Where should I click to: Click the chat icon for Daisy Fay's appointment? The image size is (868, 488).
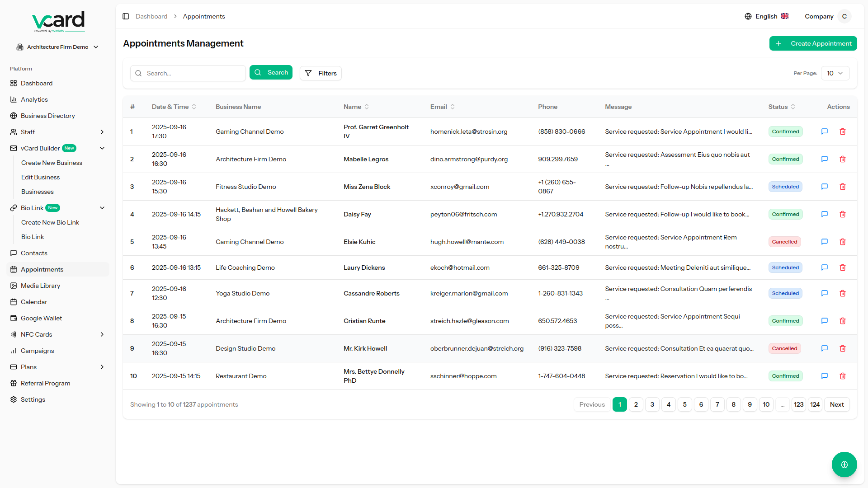(824, 214)
